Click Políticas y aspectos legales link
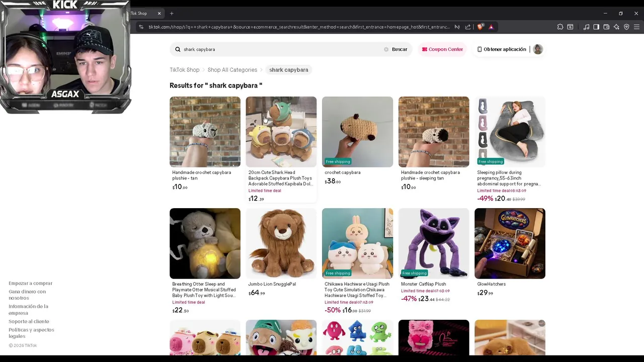 [31, 333]
